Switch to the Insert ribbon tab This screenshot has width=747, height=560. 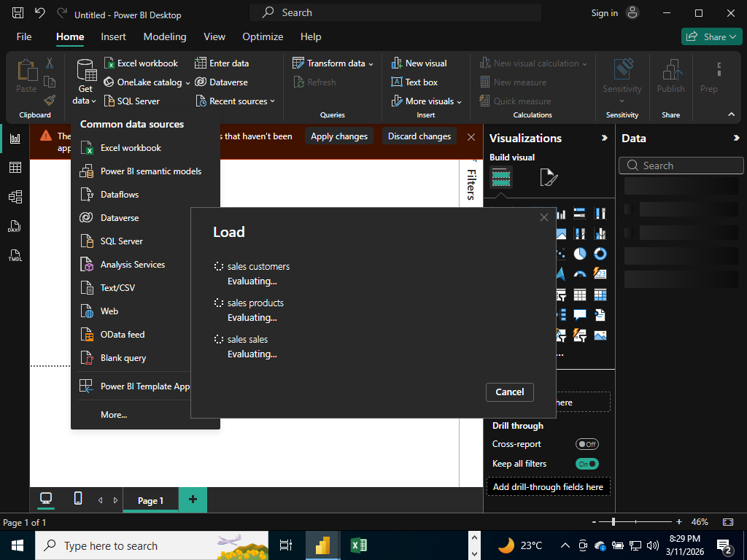coord(113,36)
